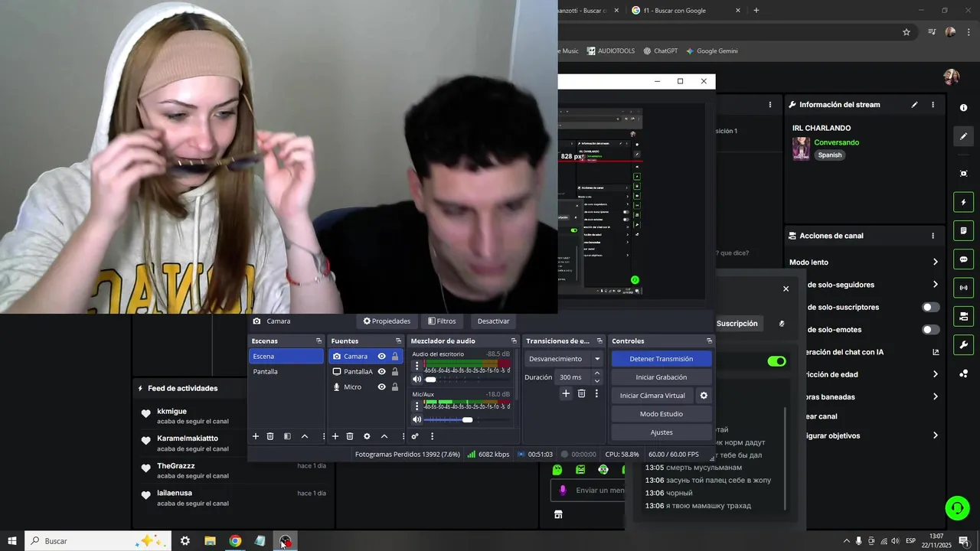Open the info icon in dashboard sidebar
The image size is (980, 551).
[963, 108]
